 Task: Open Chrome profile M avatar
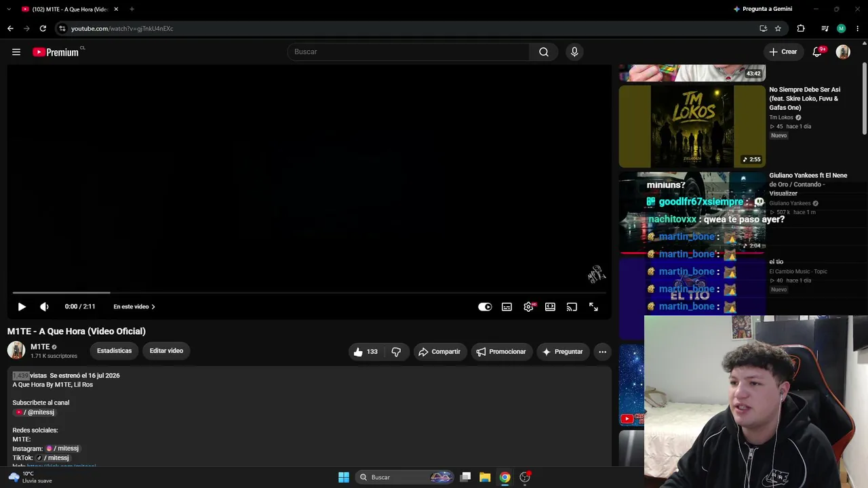point(841,28)
